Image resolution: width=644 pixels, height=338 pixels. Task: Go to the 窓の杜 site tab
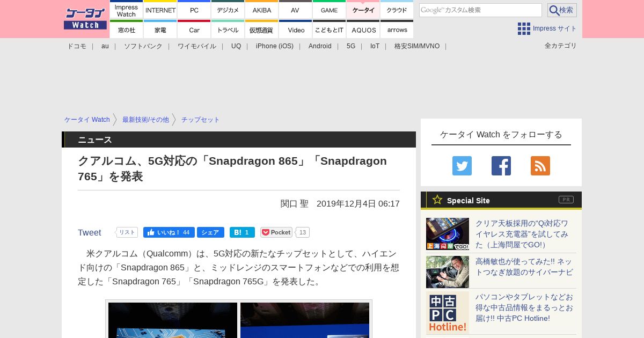127,30
